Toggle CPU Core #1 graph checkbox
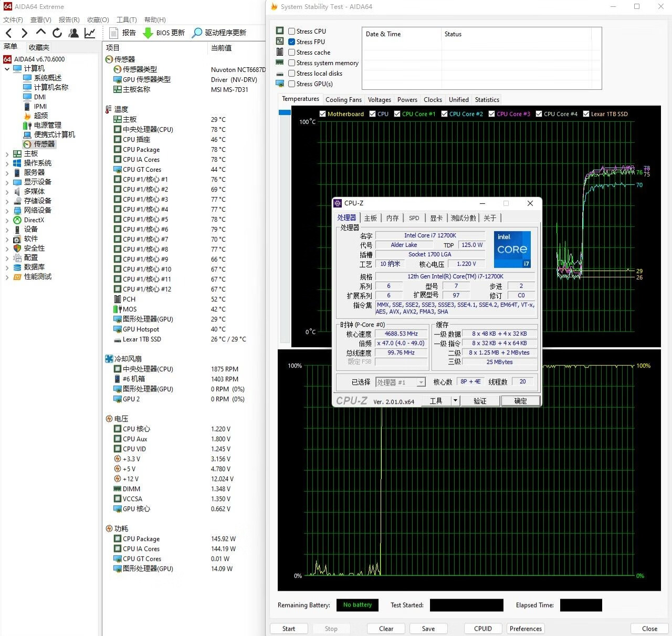Viewport: 672px width, 636px height. click(x=397, y=113)
